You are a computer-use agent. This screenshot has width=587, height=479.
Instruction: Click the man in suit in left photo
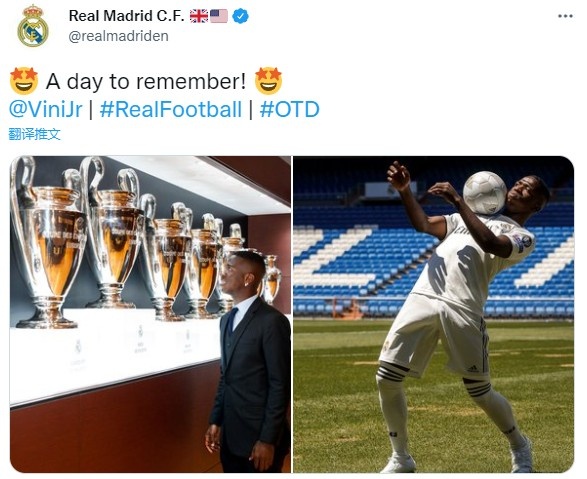pyautogui.click(x=249, y=361)
